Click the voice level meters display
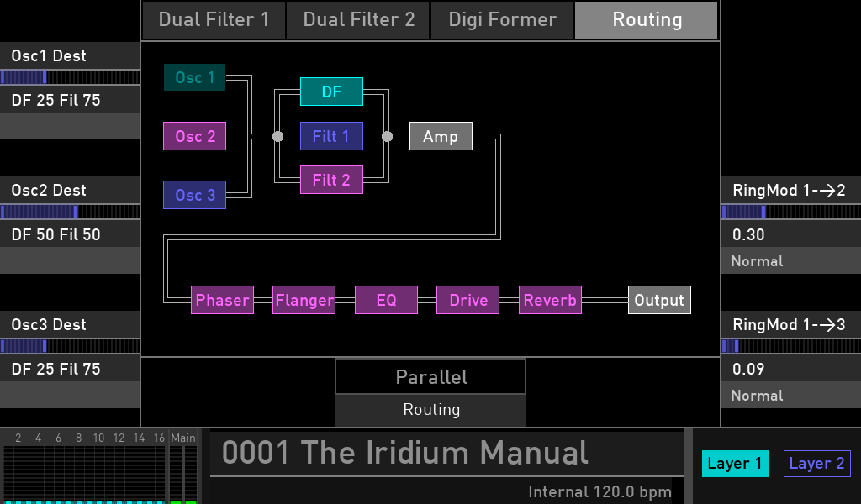861x504 pixels. click(x=83, y=473)
